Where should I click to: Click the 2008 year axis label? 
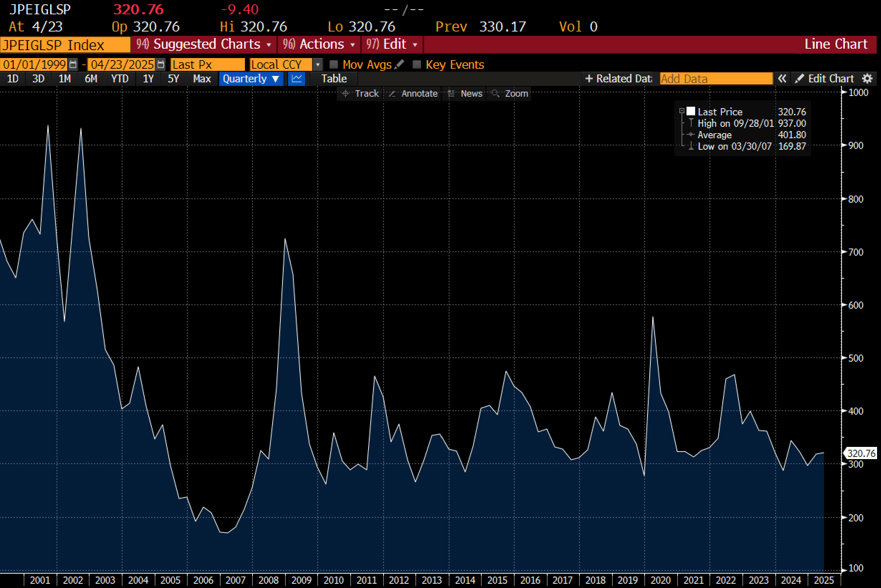click(x=269, y=580)
